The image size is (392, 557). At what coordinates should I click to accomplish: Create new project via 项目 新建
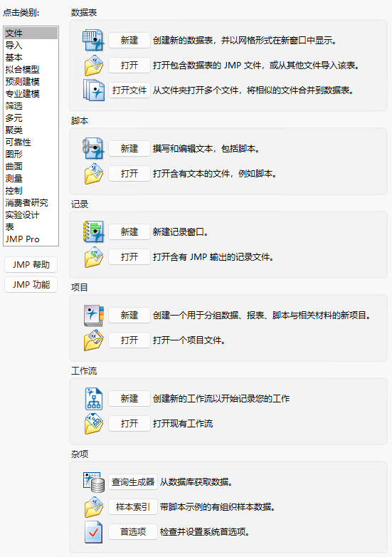(129, 315)
